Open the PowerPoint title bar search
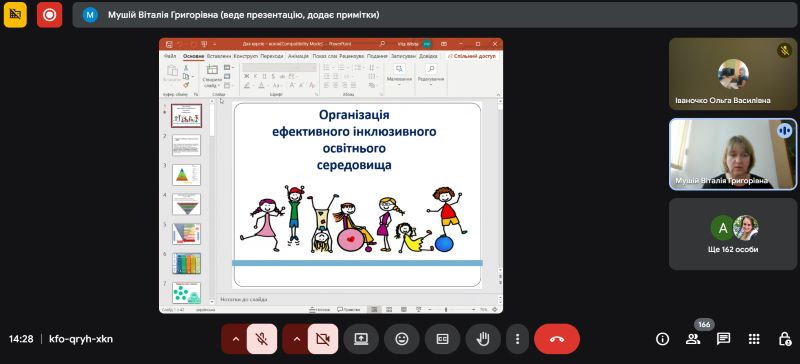800x364 pixels. point(382,44)
